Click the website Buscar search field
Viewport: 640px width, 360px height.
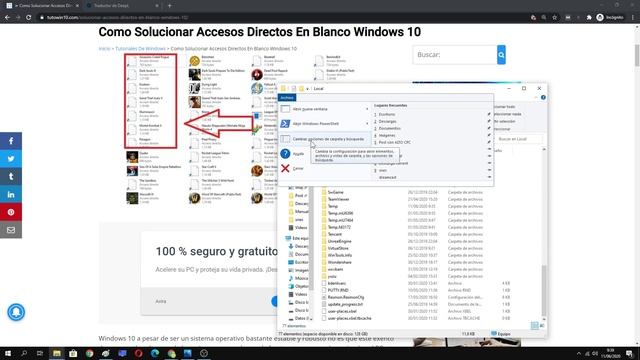pyautogui.click(x=455, y=55)
